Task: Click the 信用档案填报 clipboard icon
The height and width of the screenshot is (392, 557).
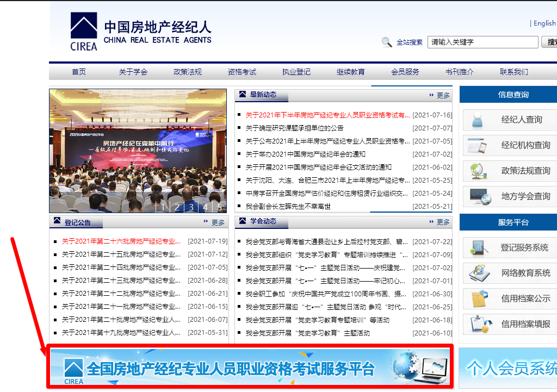Action: click(x=481, y=324)
